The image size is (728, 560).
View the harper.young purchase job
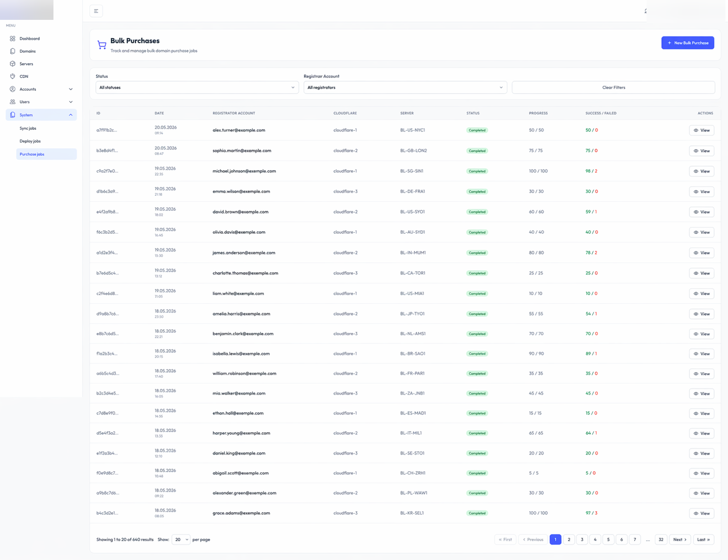[702, 433]
